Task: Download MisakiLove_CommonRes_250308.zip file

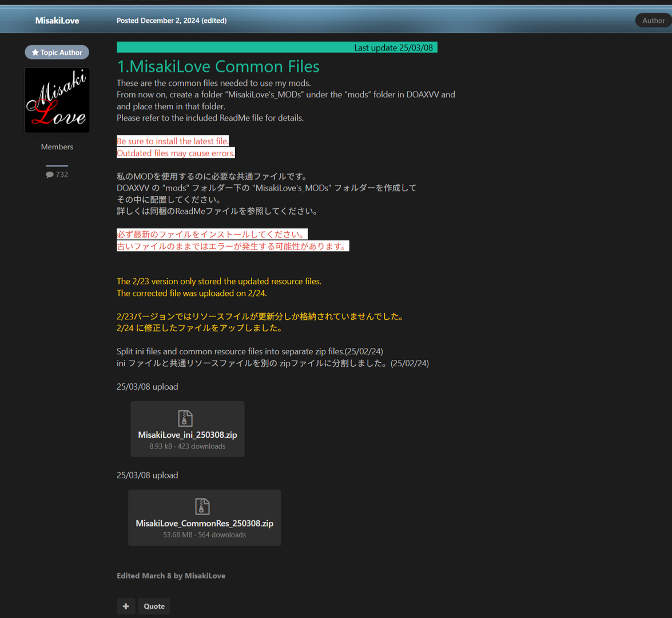Action: tap(204, 524)
